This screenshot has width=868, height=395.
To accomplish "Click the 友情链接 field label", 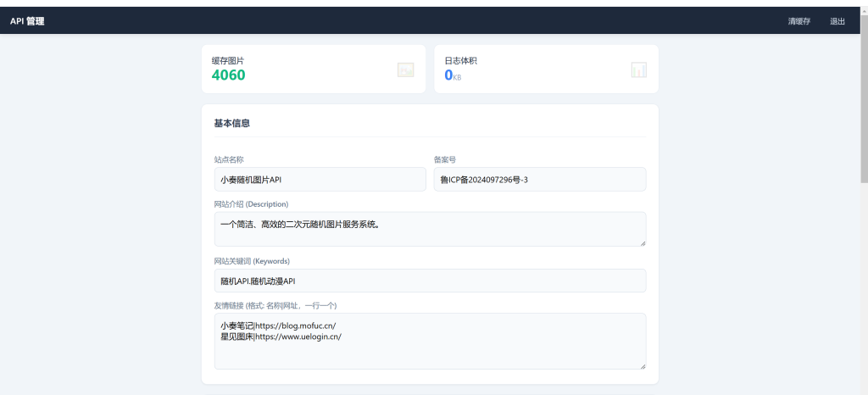I will tap(275, 305).
